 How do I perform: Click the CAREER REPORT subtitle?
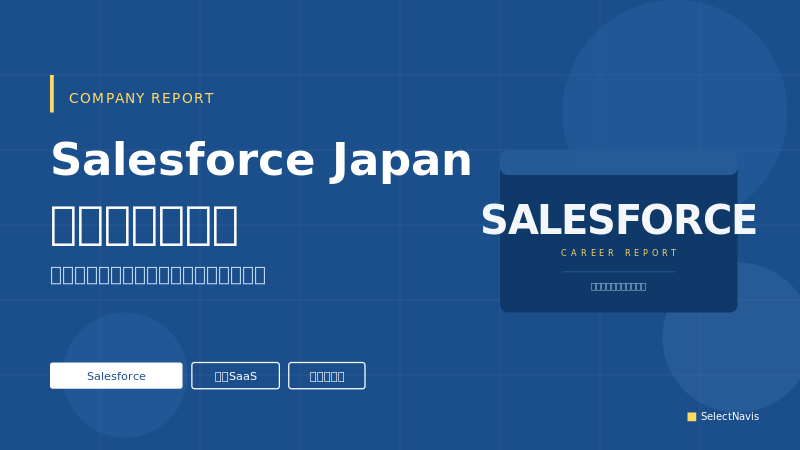pos(618,253)
